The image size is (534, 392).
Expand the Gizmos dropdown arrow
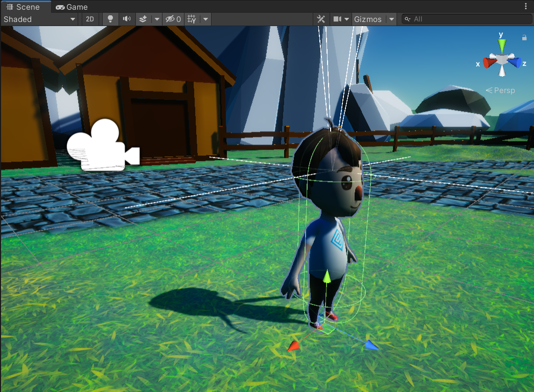tap(391, 19)
